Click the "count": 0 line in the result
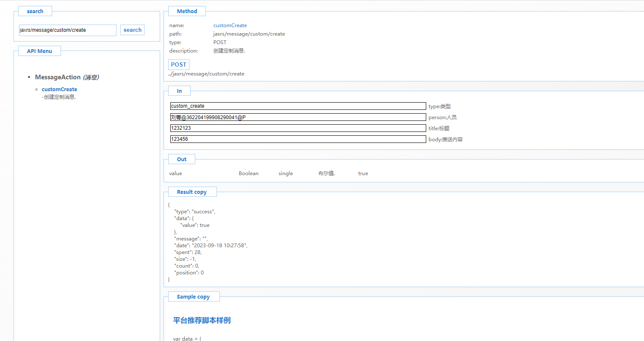 pos(186,266)
